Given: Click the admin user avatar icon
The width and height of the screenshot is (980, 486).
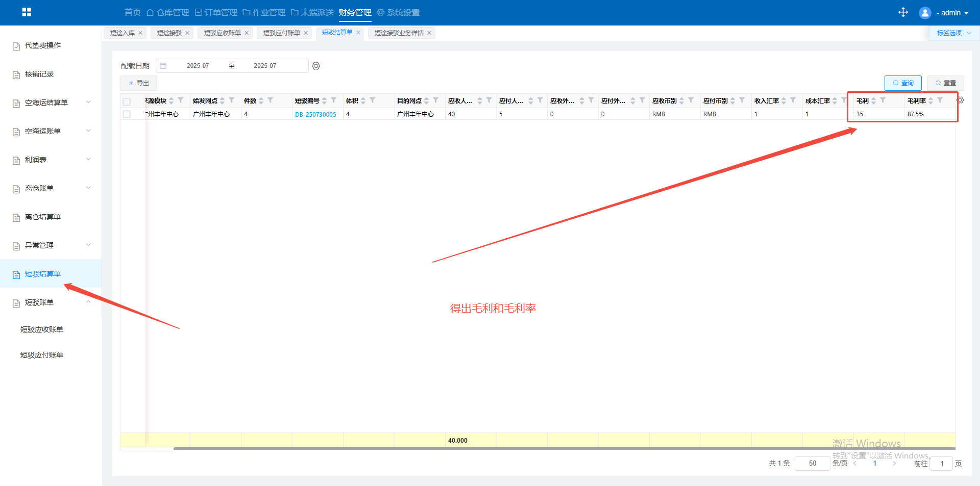Looking at the screenshot, I should [x=924, y=13].
